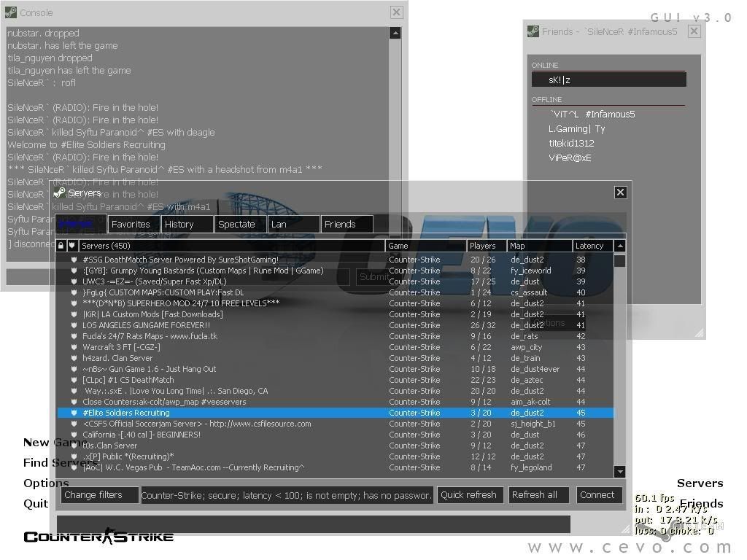Image resolution: width=747 pixels, height=560 pixels.
Task: Click the padlock icon column header
Action: [61, 246]
